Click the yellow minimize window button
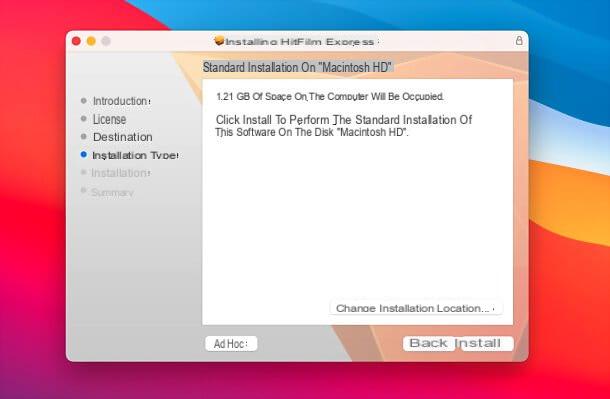The height and width of the screenshot is (399, 610). (x=91, y=41)
